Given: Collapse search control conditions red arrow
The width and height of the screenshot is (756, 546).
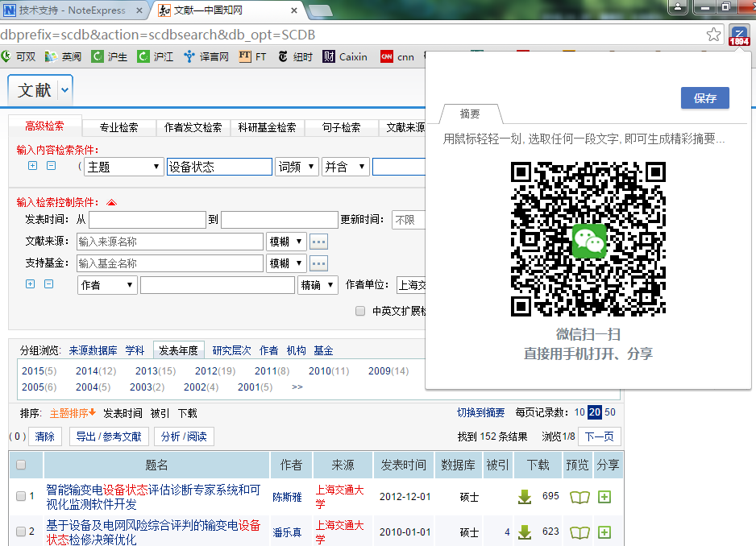Looking at the screenshot, I should pyautogui.click(x=111, y=202).
